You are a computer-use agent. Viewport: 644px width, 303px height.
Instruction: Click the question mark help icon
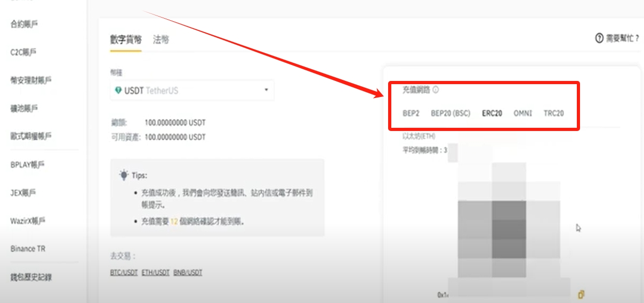tap(599, 38)
